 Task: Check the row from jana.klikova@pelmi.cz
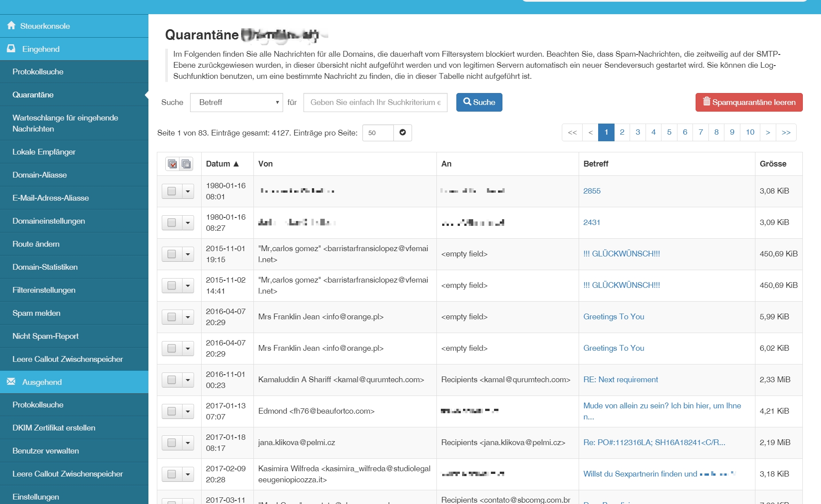click(x=172, y=443)
